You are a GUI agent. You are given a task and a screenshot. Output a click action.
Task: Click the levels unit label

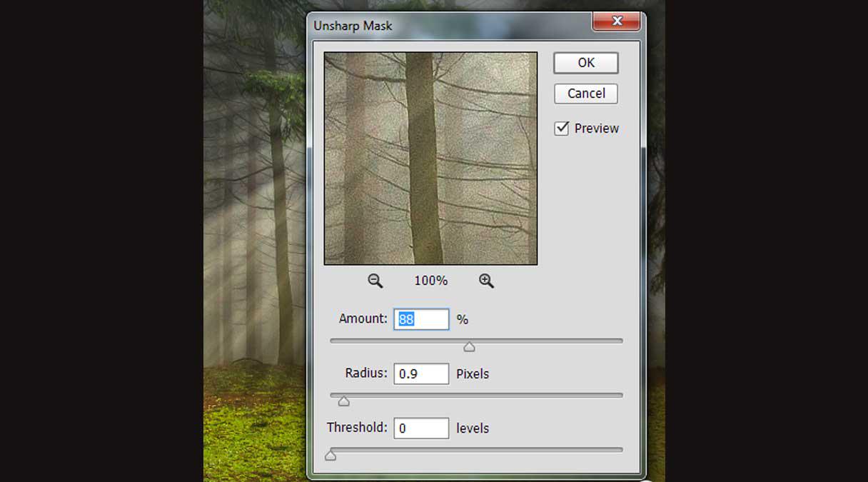[x=473, y=428]
